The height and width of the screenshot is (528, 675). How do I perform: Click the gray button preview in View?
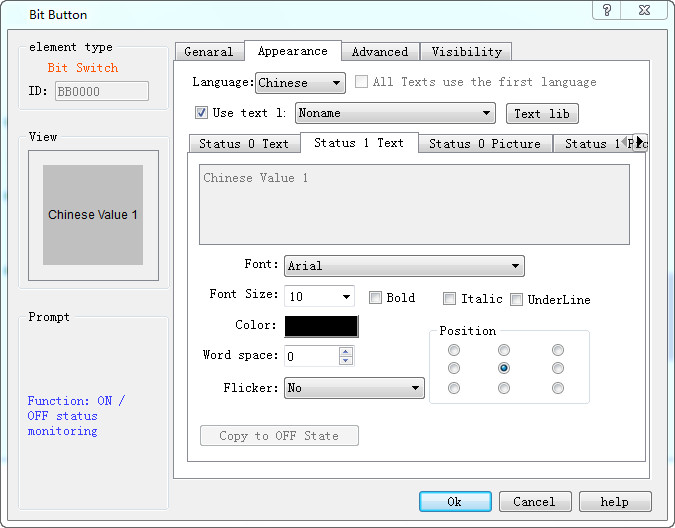point(93,215)
